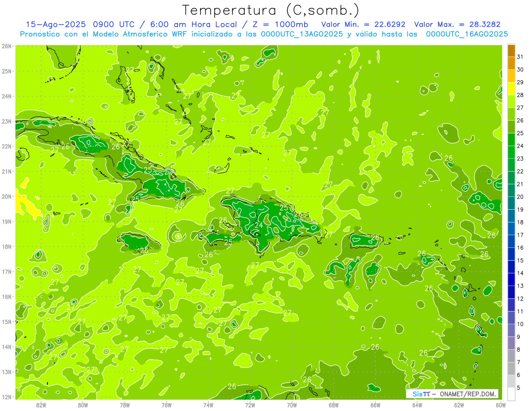The height and width of the screenshot is (411, 532).
Task: Click the legend scale value "10"
Action: point(520,324)
